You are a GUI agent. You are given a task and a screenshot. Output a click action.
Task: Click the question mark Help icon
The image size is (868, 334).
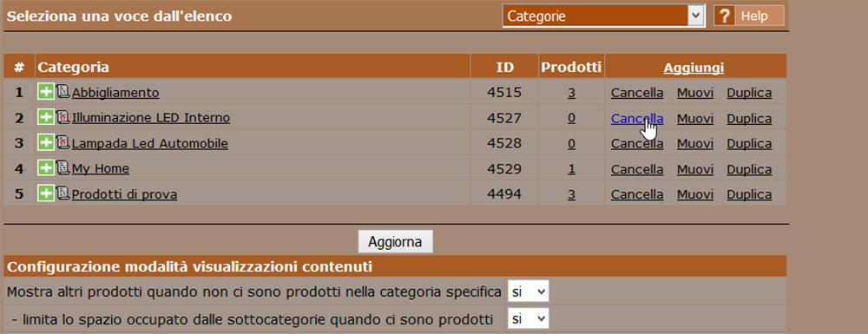point(724,16)
